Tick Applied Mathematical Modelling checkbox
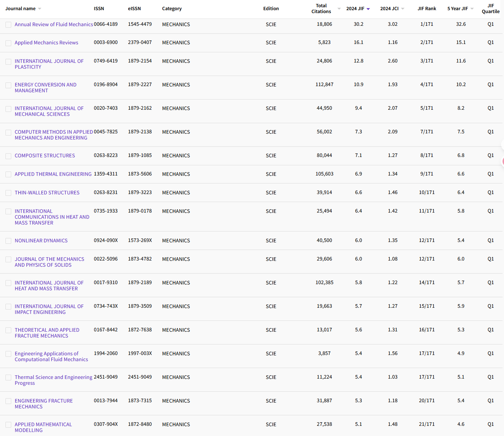The height and width of the screenshot is (436, 504). (x=8, y=425)
